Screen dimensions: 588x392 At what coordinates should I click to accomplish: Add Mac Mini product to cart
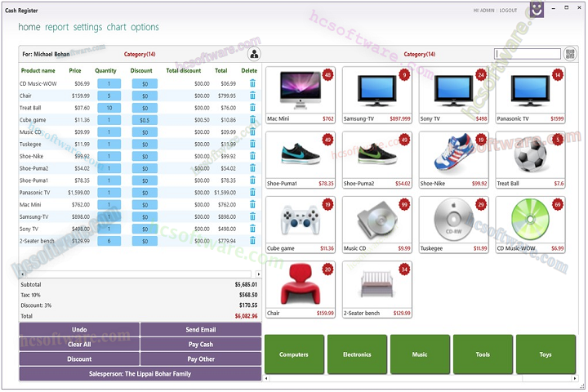tap(301, 96)
